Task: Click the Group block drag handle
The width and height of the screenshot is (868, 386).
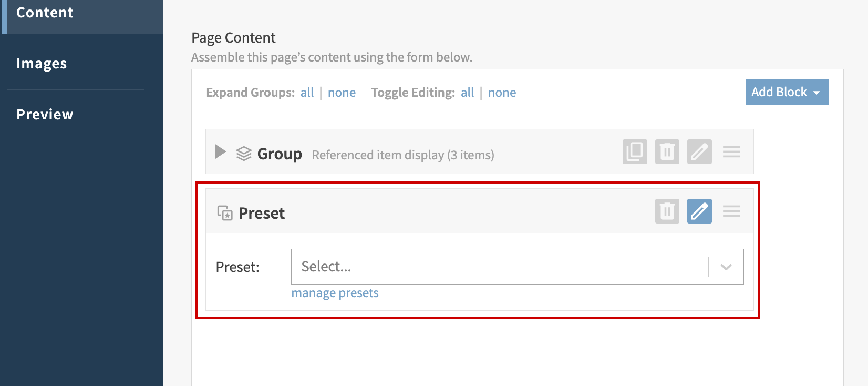Action: tap(731, 152)
